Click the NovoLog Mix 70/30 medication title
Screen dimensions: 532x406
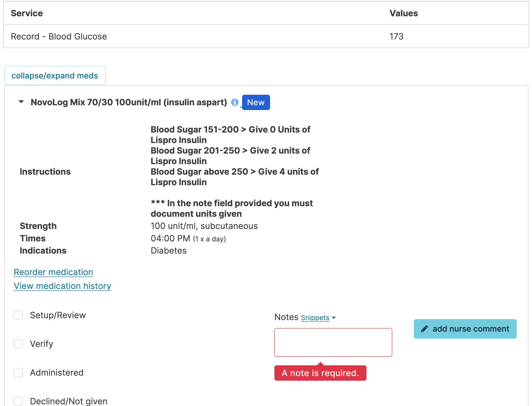[x=129, y=102]
